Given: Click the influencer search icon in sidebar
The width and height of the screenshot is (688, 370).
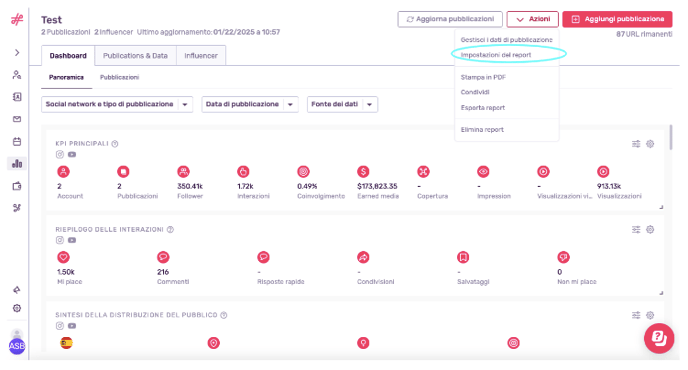Looking at the screenshot, I should 17,75.
